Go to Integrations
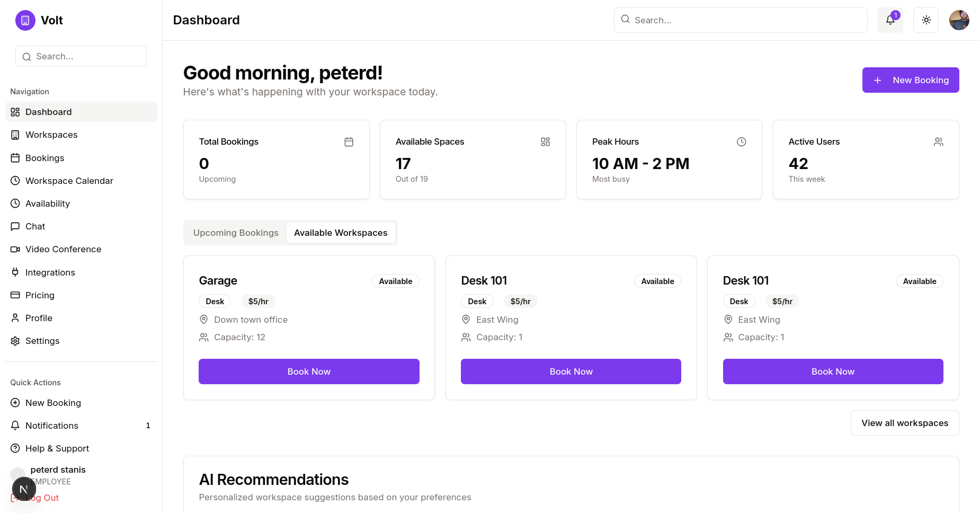The width and height of the screenshot is (980, 513). click(81, 272)
